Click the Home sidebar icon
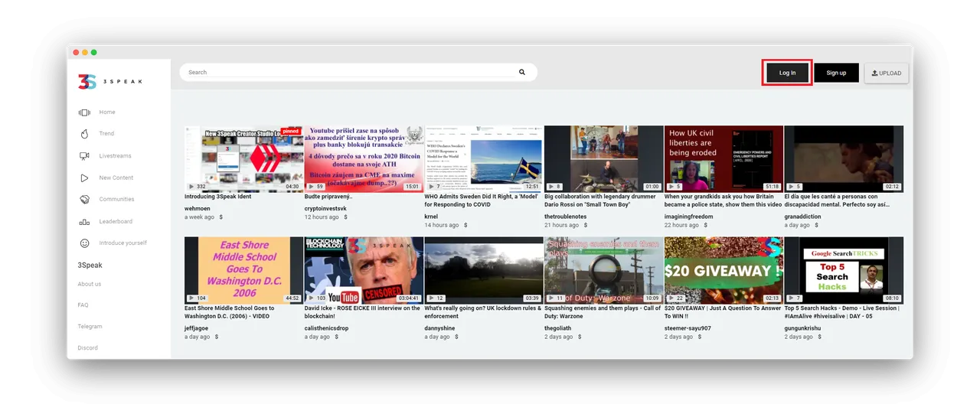The image size is (980, 404). (x=84, y=112)
